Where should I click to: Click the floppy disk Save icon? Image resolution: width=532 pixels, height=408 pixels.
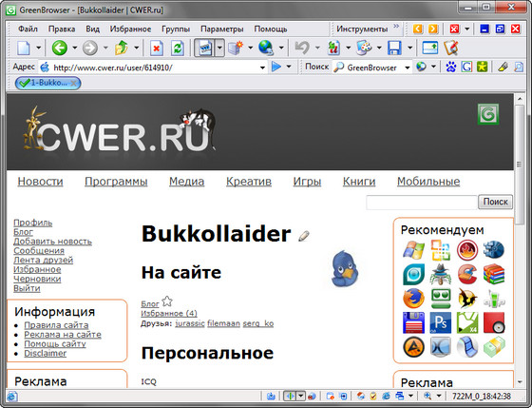tap(394, 48)
